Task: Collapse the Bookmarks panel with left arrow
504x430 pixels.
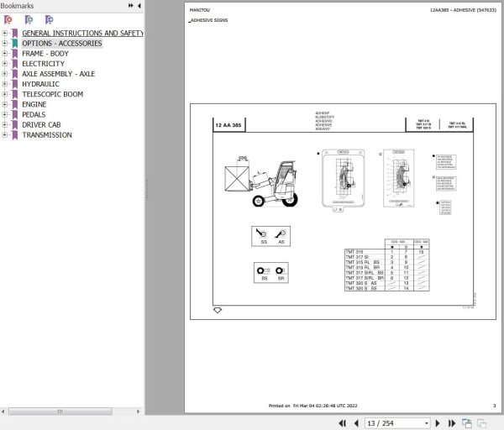Action: click(139, 6)
